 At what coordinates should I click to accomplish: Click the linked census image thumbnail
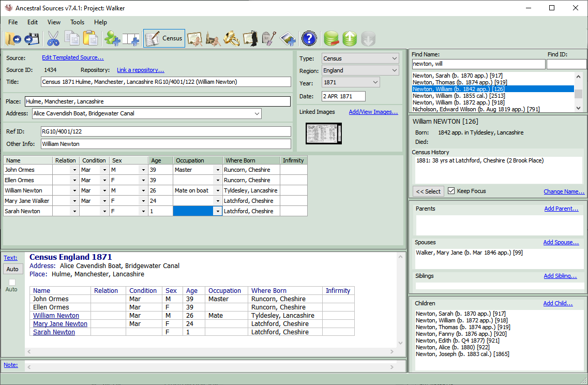pyautogui.click(x=324, y=133)
